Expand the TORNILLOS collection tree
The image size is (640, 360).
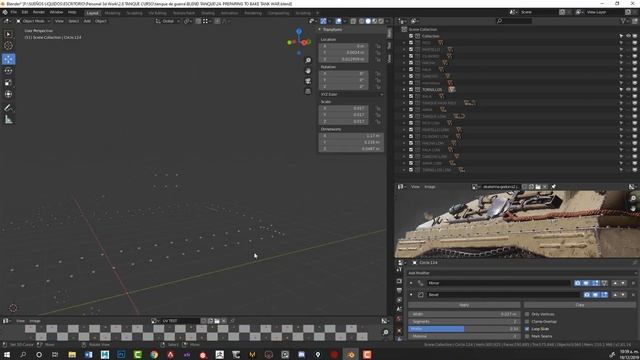coord(404,89)
